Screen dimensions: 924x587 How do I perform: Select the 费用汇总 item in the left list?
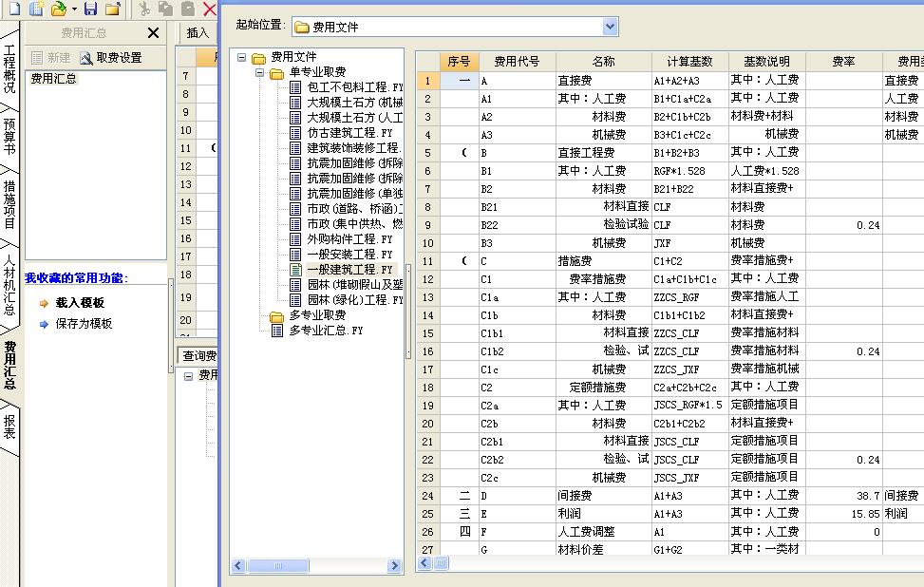point(53,79)
